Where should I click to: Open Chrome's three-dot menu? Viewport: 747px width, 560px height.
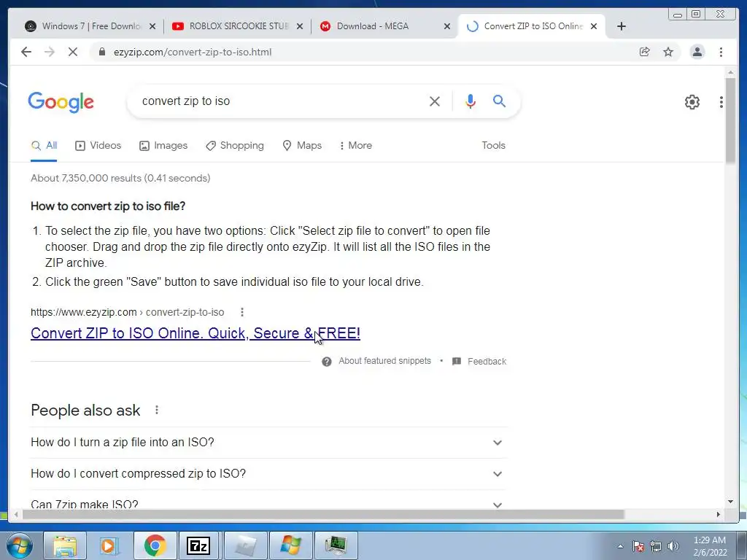pyautogui.click(x=721, y=52)
